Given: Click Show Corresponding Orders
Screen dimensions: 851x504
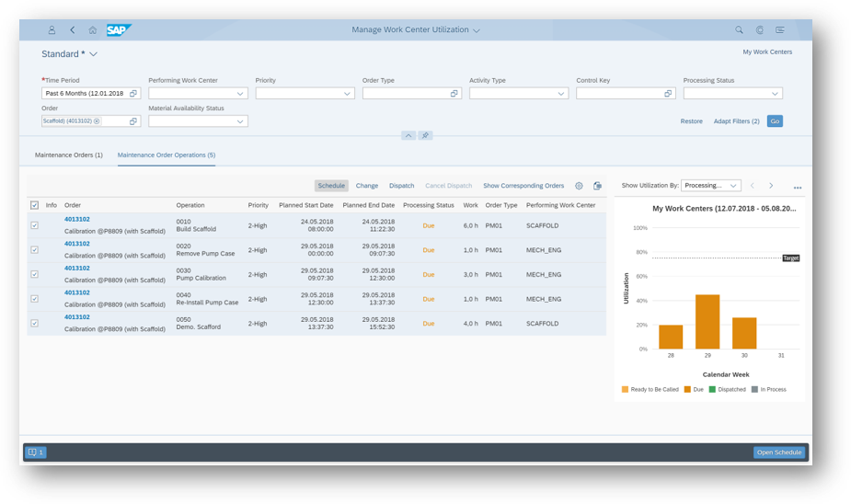Looking at the screenshot, I should click(x=523, y=186).
